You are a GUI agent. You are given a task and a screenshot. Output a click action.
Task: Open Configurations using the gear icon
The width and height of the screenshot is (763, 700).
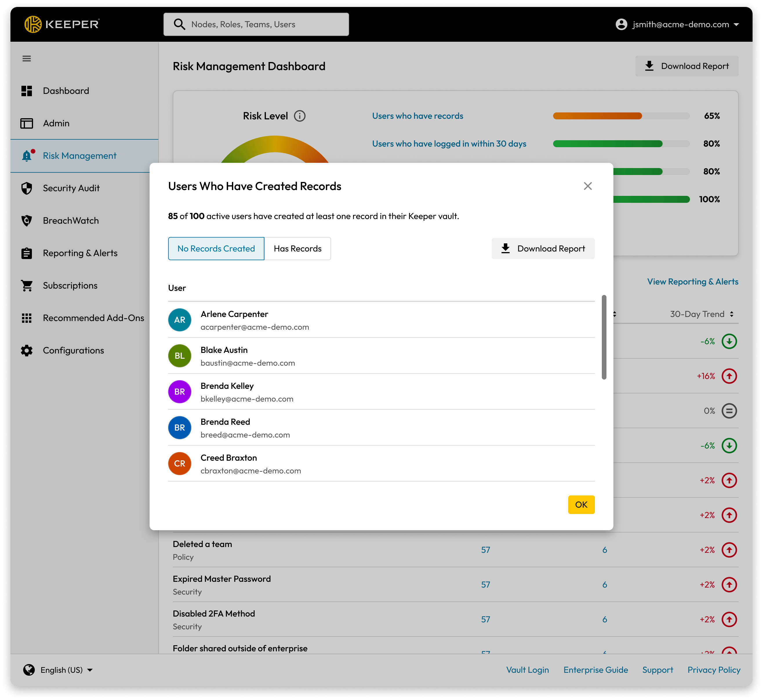[27, 350]
